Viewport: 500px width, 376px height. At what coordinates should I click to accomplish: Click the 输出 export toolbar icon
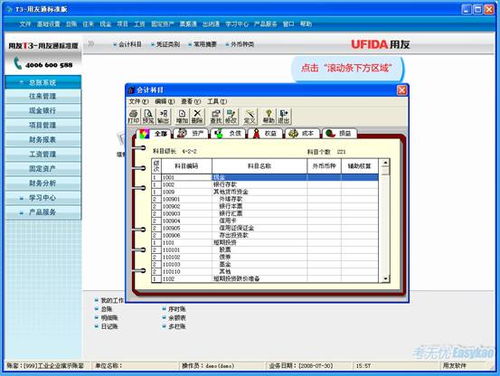163,116
